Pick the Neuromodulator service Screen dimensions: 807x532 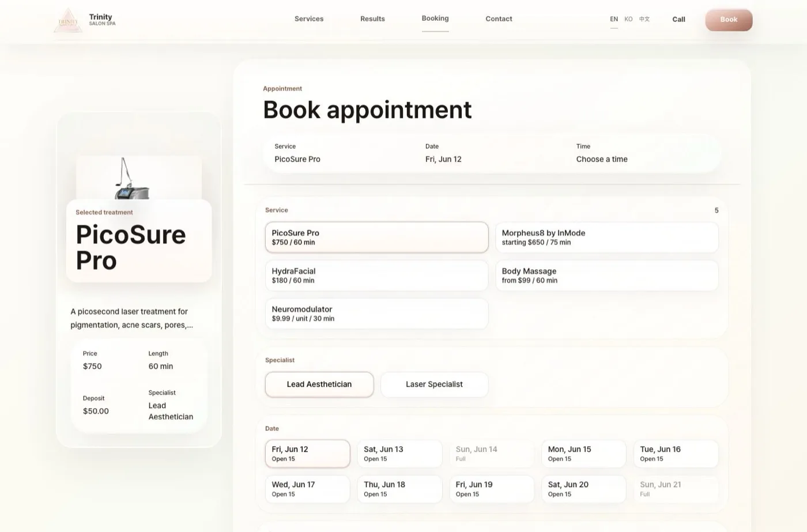pos(376,314)
